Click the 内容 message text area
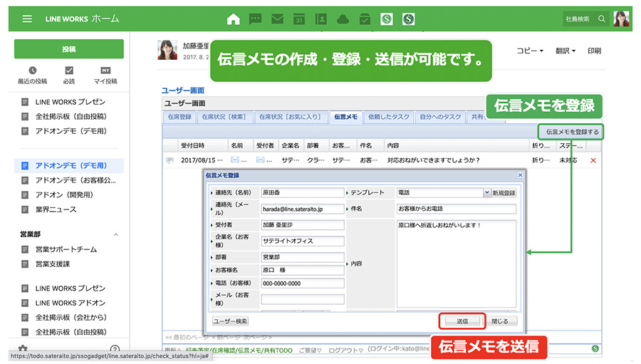The image size is (641, 364). (457, 264)
